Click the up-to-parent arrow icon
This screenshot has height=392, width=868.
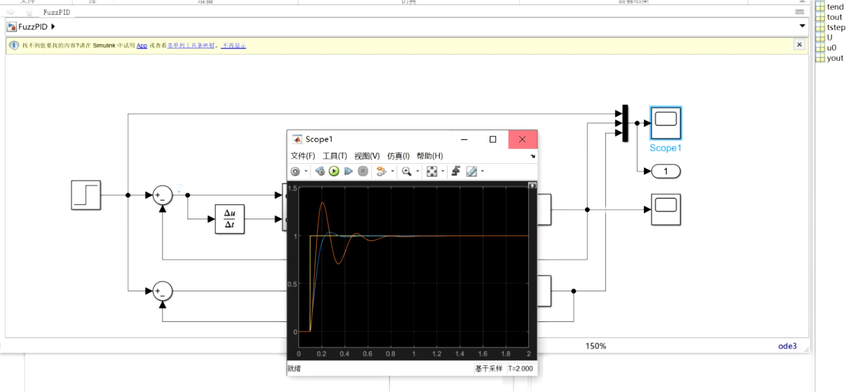pos(29,12)
